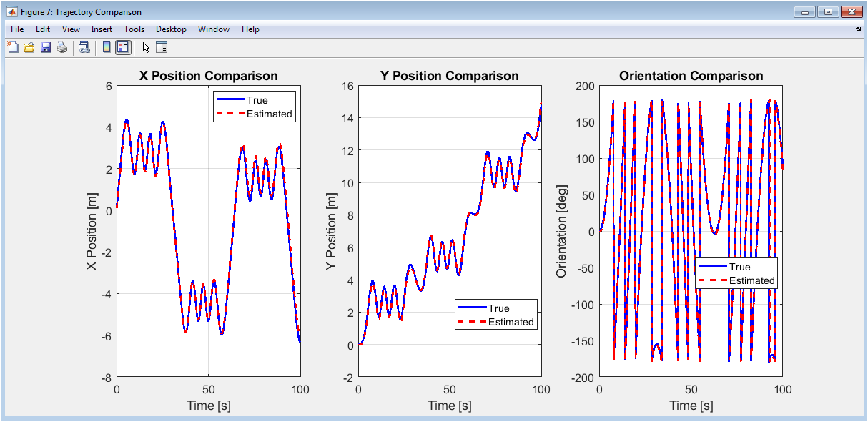Open the Insert menu

point(102,29)
